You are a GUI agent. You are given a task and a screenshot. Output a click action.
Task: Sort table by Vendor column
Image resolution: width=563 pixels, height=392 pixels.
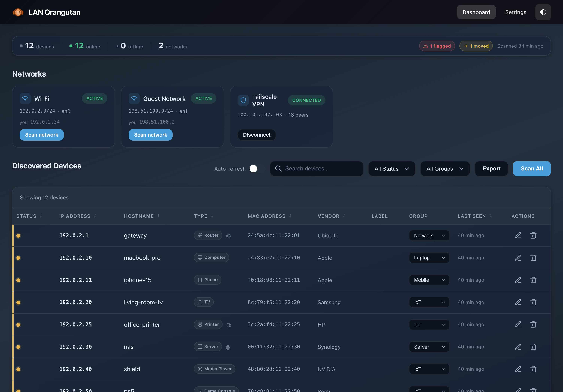(x=332, y=216)
